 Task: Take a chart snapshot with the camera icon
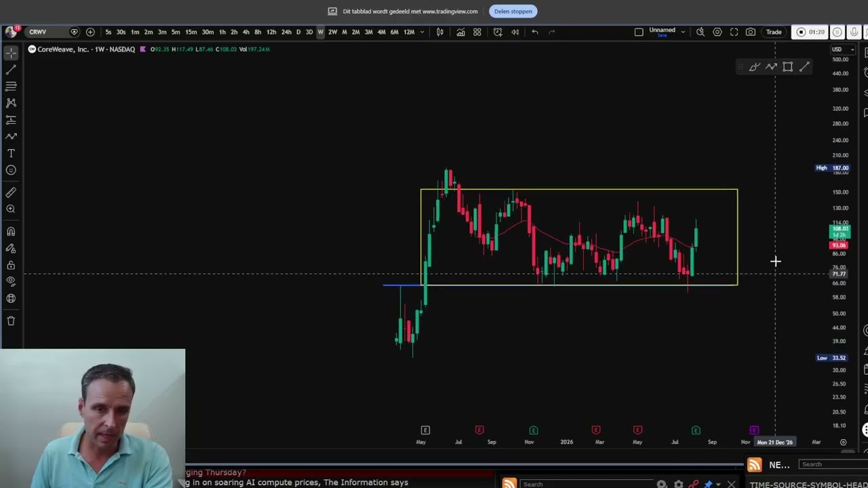pyautogui.click(x=751, y=32)
